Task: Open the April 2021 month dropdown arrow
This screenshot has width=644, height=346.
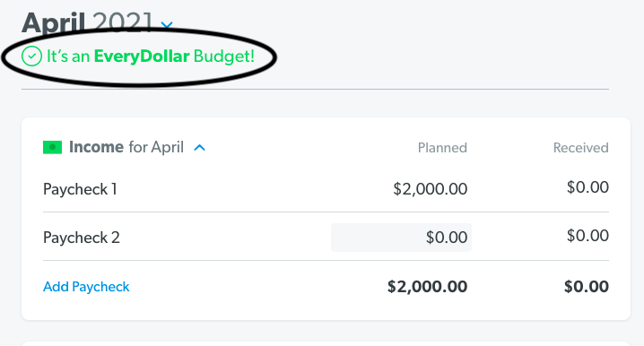Action: 167,25
